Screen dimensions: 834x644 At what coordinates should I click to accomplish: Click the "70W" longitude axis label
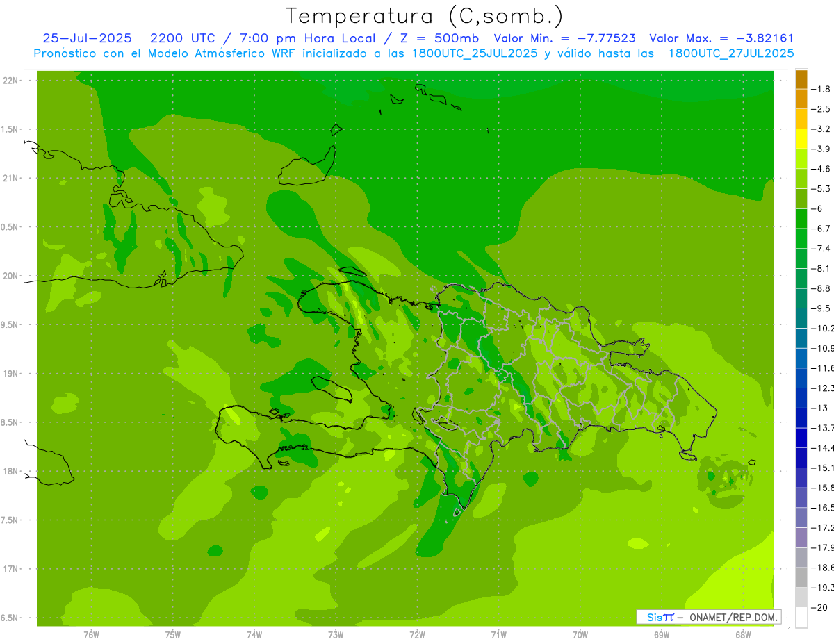tap(580, 634)
